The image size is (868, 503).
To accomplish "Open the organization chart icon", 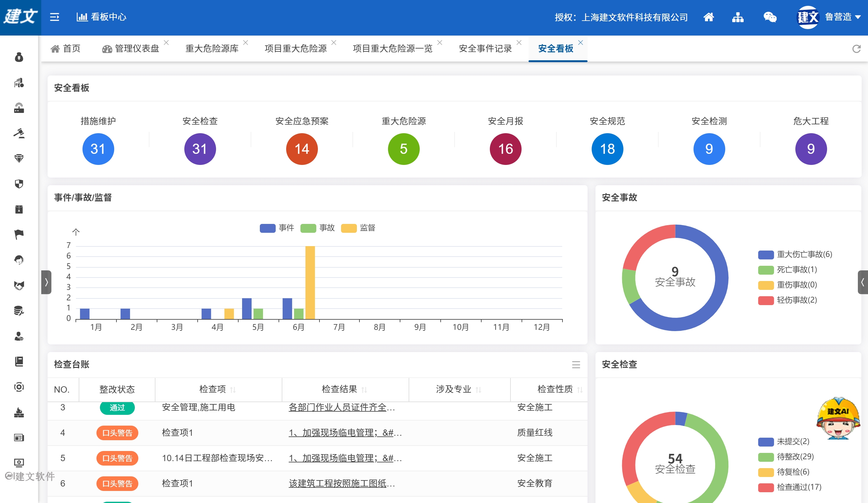I will coord(738,17).
